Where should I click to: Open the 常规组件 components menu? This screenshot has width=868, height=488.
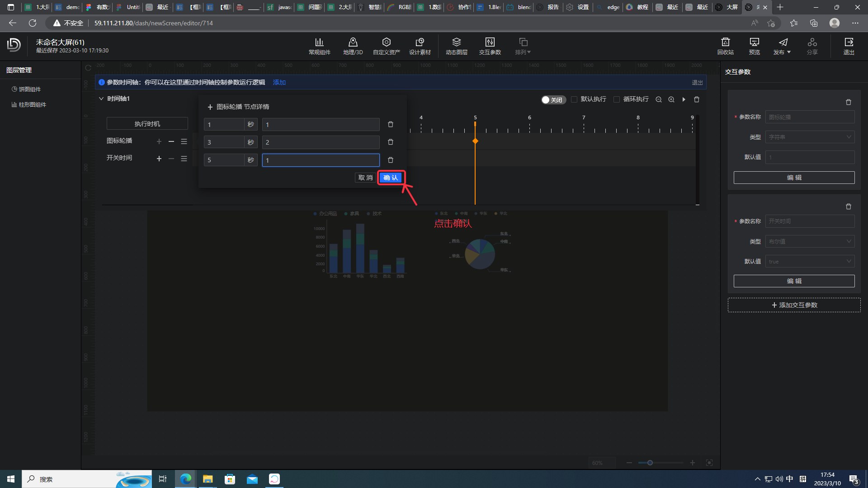pos(319,47)
